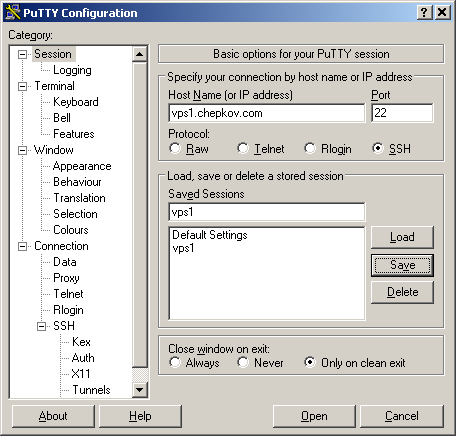Open the Tunnels settings category
This screenshot has height=436, width=456.
click(x=91, y=390)
